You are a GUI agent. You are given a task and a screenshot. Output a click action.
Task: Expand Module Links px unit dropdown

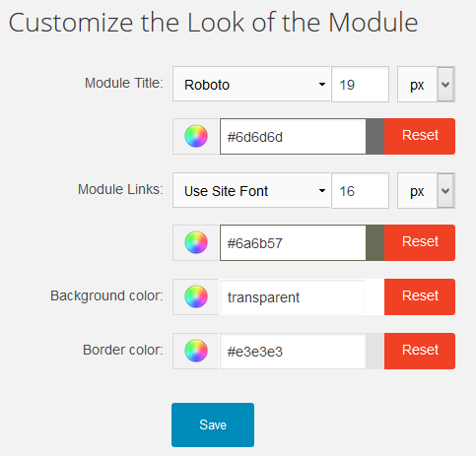point(426,191)
